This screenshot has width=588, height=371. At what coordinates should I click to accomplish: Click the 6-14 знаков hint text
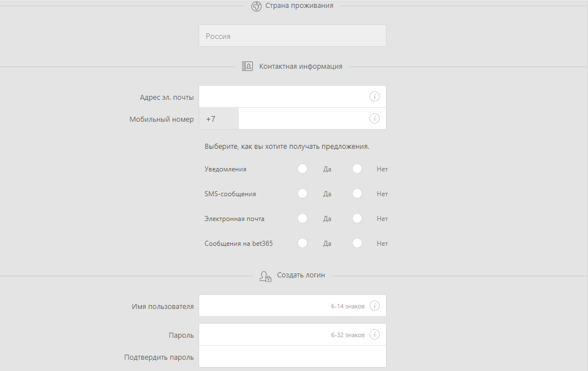click(348, 307)
